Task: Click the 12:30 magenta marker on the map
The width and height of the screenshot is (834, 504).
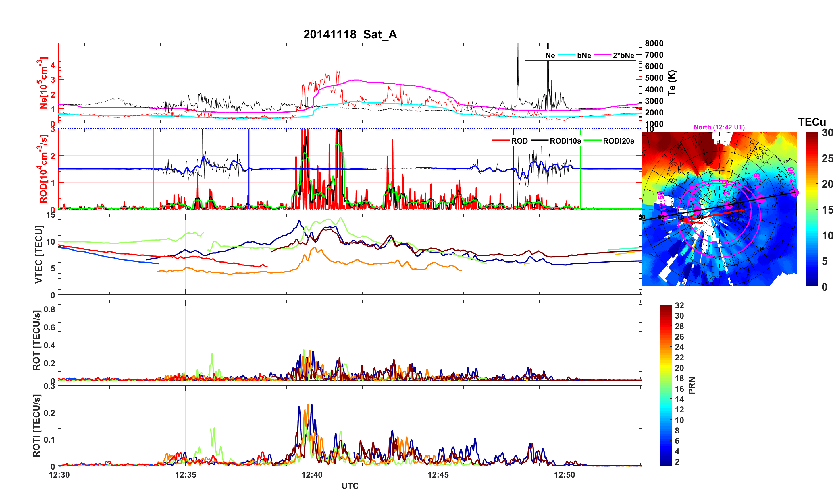Action: [794, 193]
